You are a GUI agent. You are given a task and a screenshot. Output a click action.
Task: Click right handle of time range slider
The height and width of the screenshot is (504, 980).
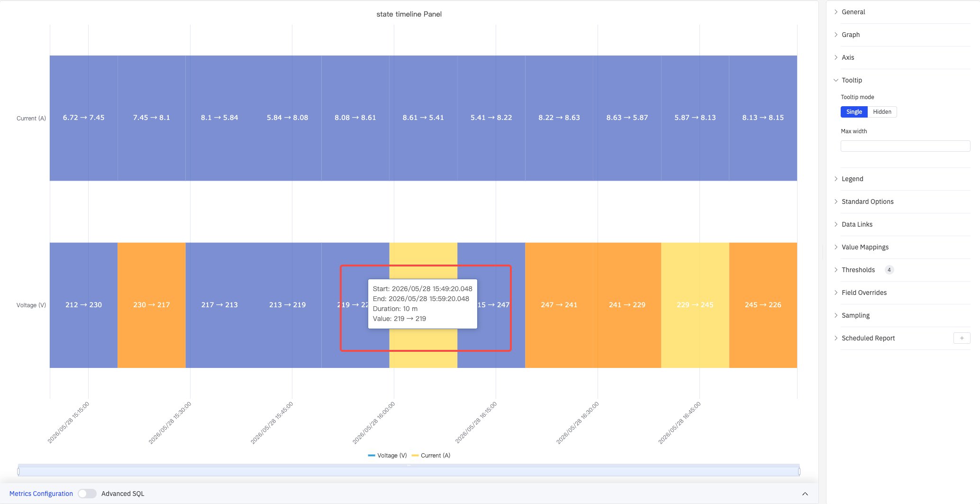coord(799,471)
